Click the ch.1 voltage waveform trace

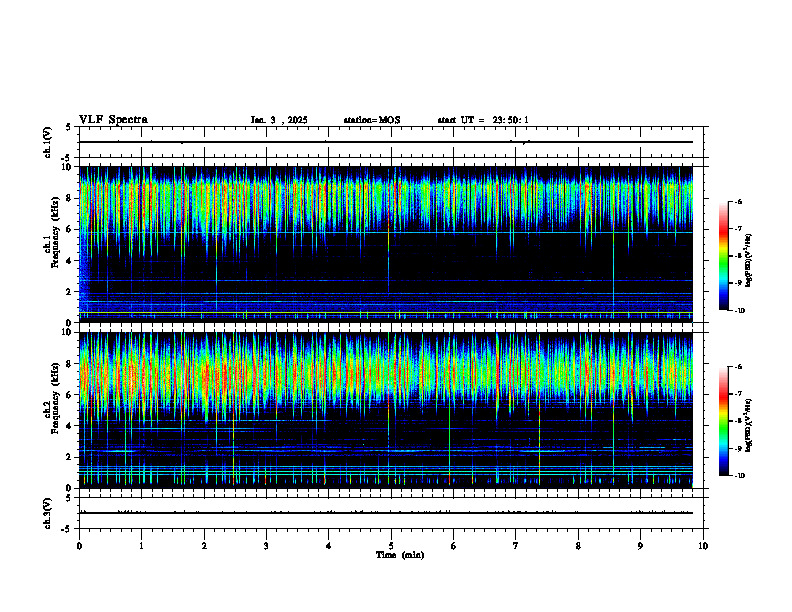[x=386, y=142]
